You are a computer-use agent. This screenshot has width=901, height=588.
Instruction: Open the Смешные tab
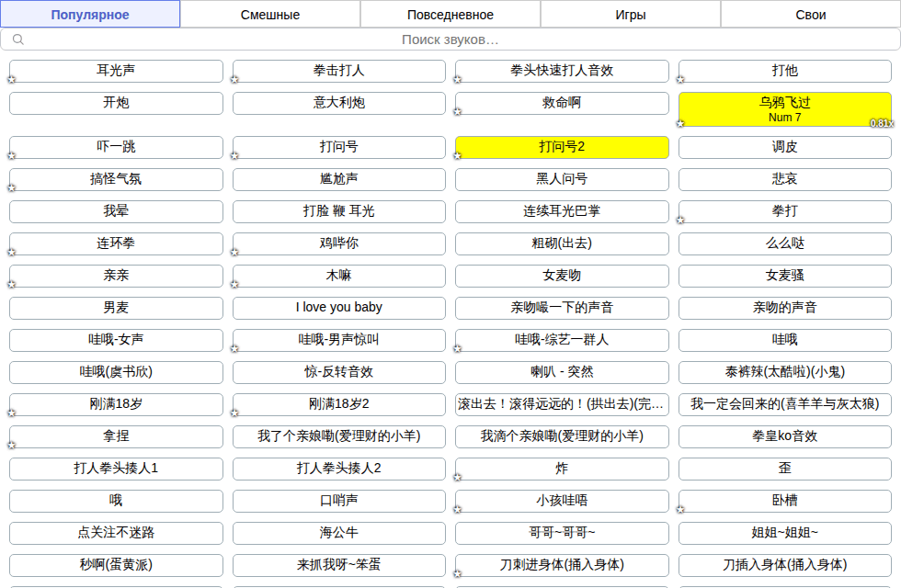pos(270,15)
